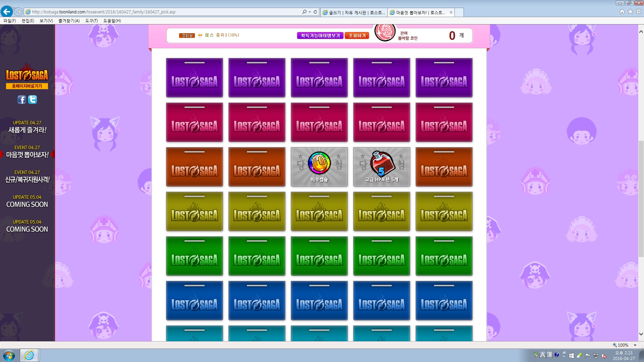Click the Windows logo tray icon
Screen dimensions: 644x362
pos(572,356)
